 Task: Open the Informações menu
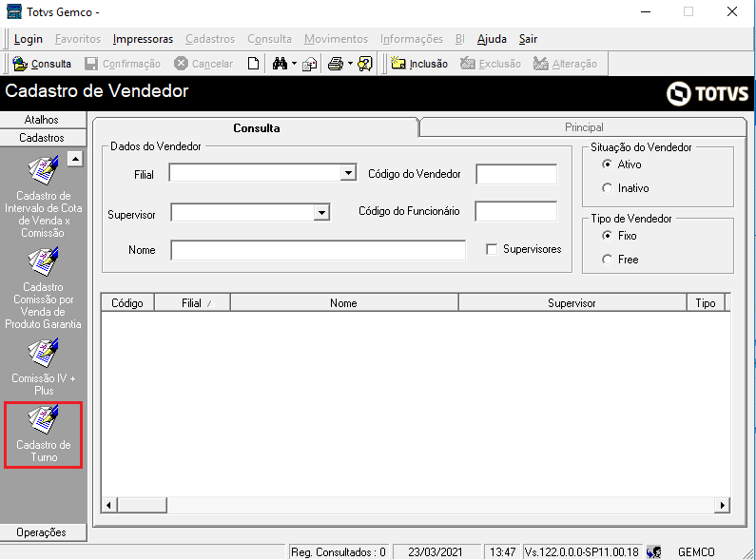pos(411,39)
